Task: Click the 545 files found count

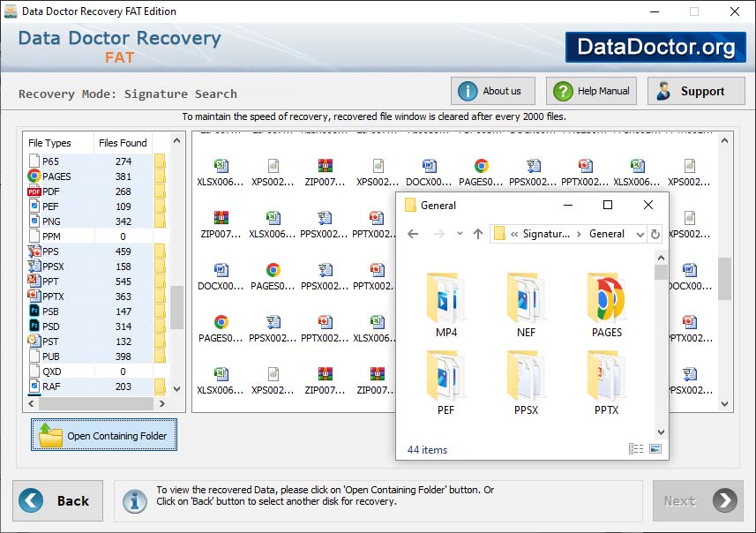Action: tap(123, 282)
